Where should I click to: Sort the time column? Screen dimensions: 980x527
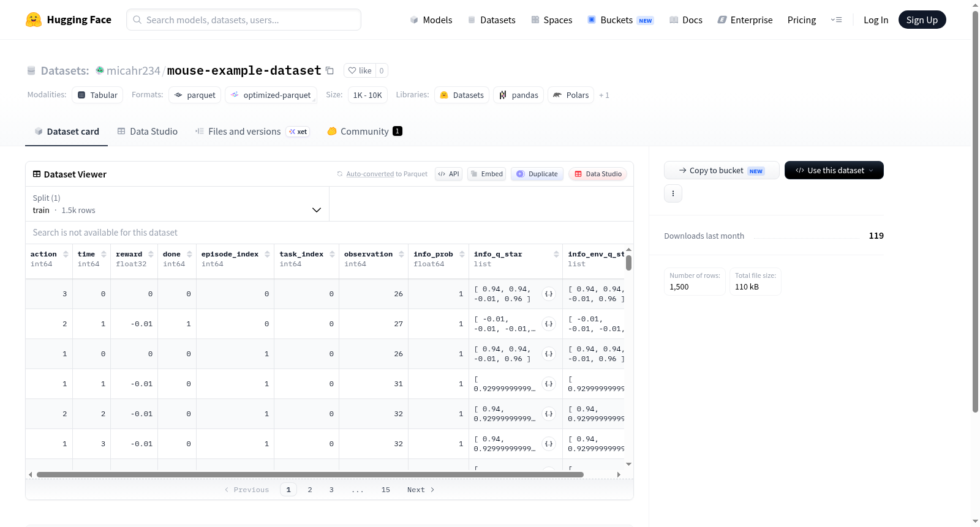coord(104,254)
